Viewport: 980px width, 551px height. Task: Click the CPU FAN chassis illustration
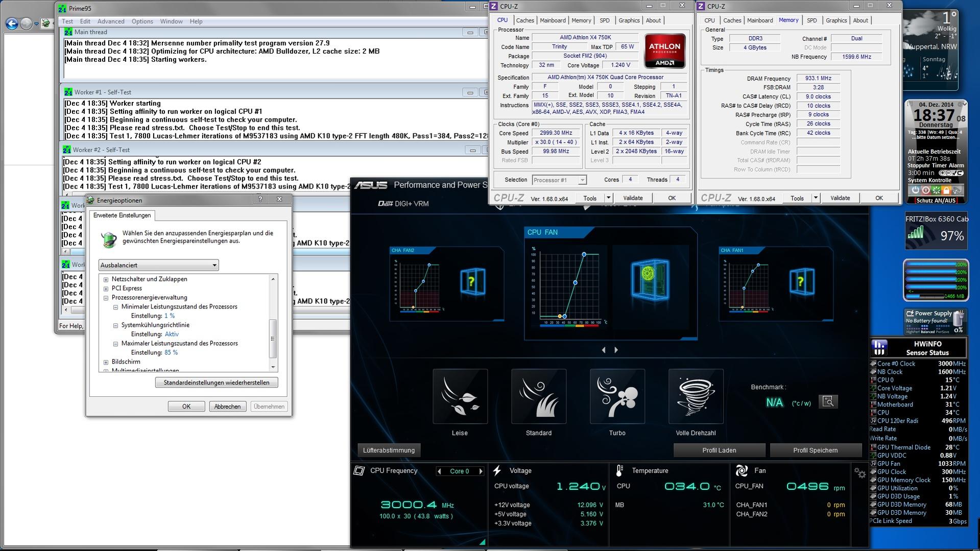650,279
